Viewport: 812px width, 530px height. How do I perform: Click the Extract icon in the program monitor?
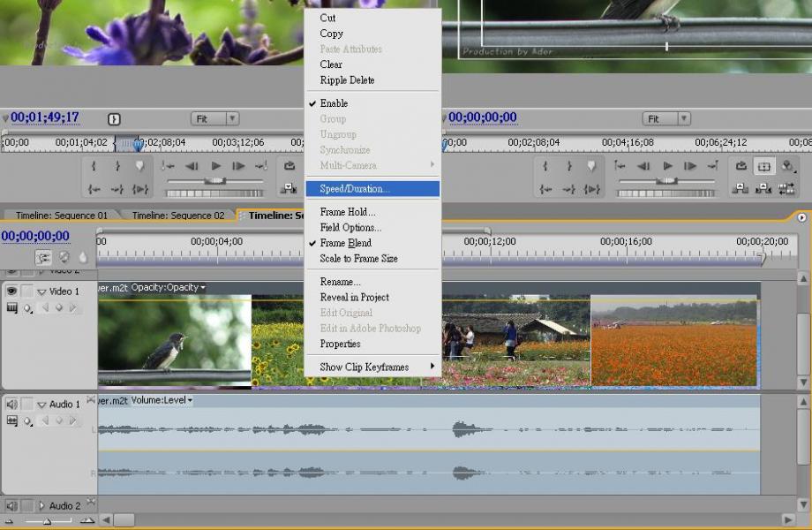coord(764,188)
